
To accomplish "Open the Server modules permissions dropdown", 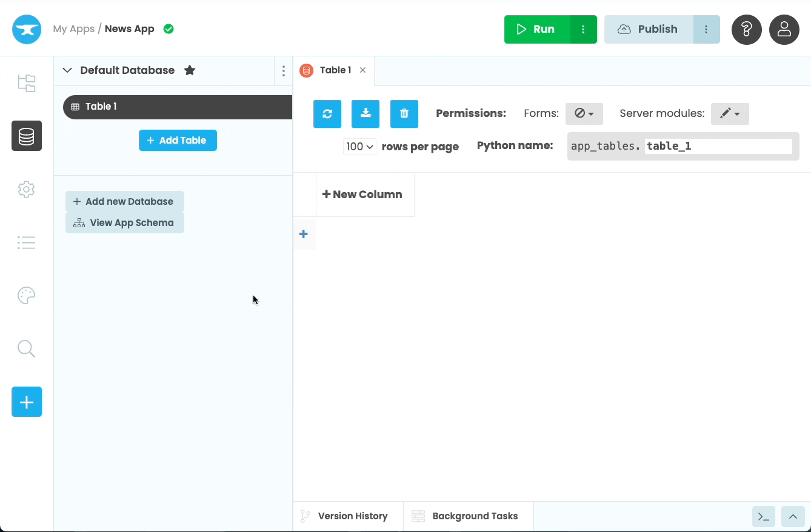I will click(x=729, y=113).
